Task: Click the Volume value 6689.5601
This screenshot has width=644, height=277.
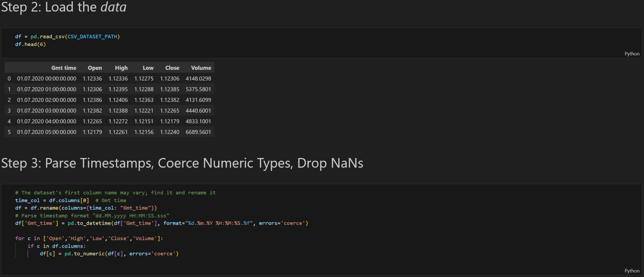Action: pyautogui.click(x=198, y=132)
